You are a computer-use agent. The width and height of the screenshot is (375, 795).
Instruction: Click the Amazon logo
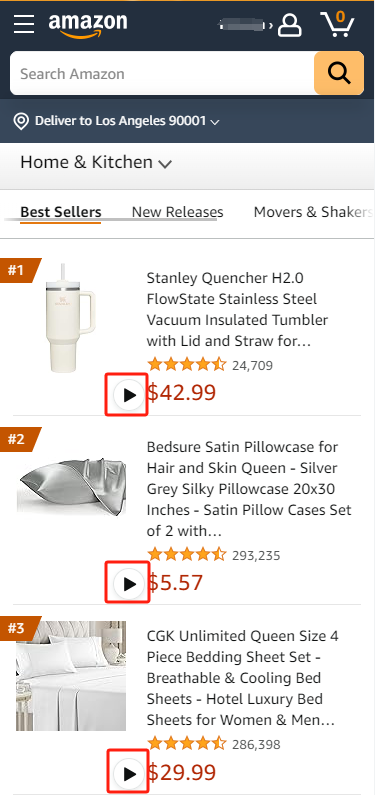click(x=88, y=25)
